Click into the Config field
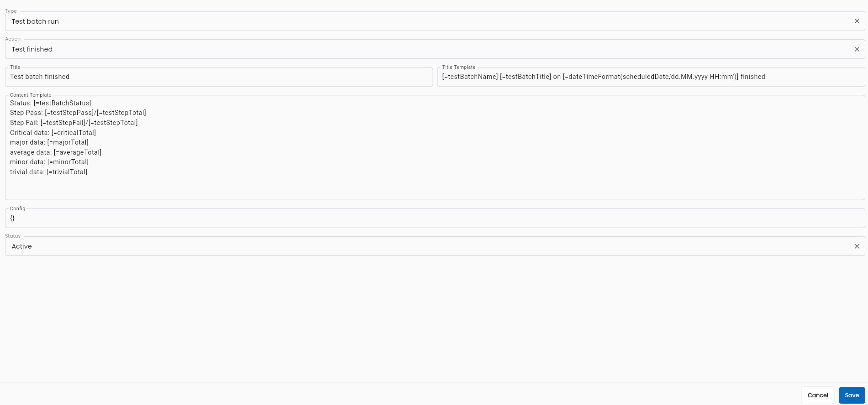Screen dimensions: 868x405 point(435,218)
